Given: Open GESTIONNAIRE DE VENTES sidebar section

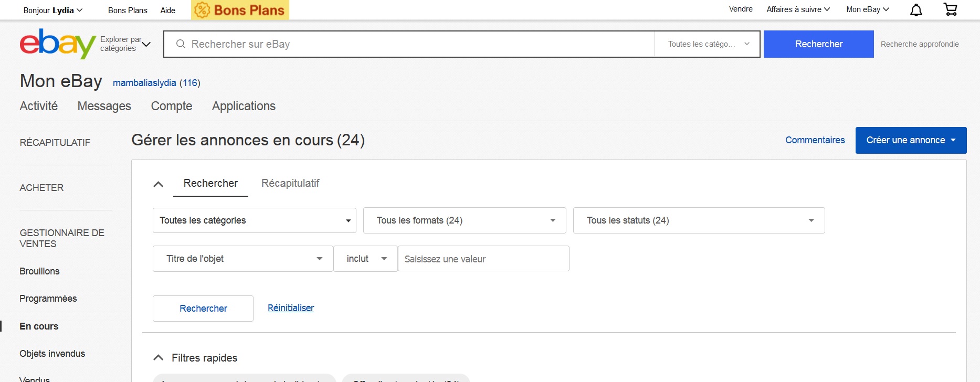Looking at the screenshot, I should tap(62, 238).
